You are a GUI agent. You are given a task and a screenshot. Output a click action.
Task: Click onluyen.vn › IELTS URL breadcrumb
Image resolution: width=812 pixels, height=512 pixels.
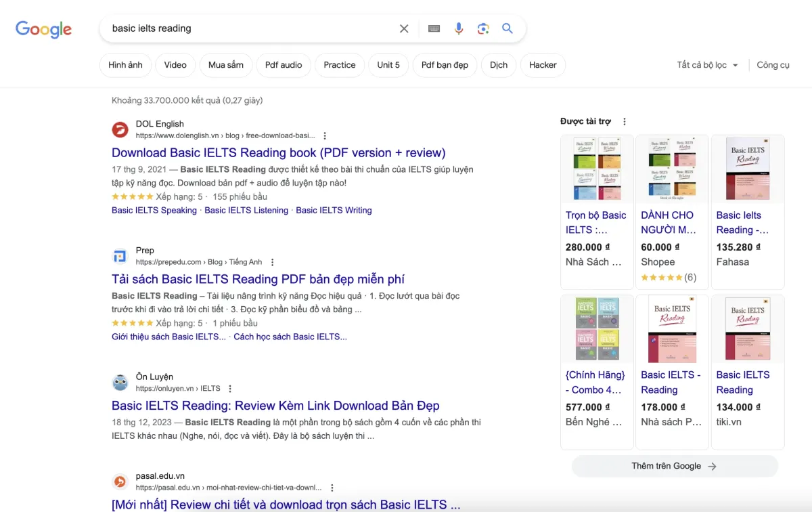click(x=178, y=389)
